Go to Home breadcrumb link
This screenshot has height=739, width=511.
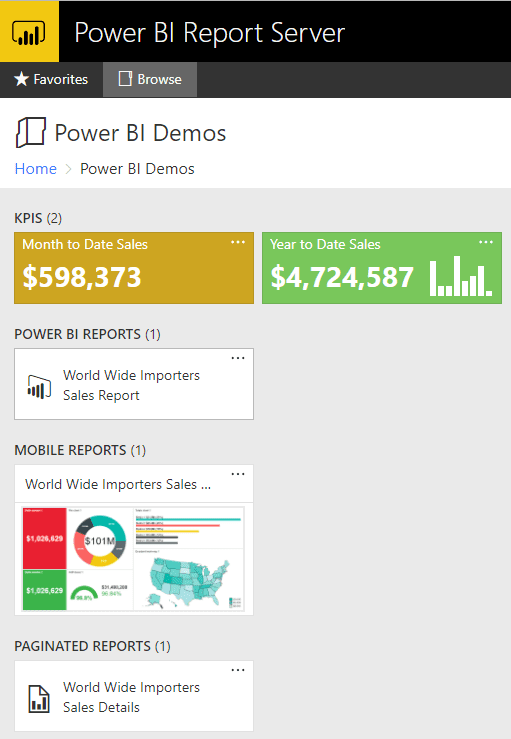click(36, 169)
